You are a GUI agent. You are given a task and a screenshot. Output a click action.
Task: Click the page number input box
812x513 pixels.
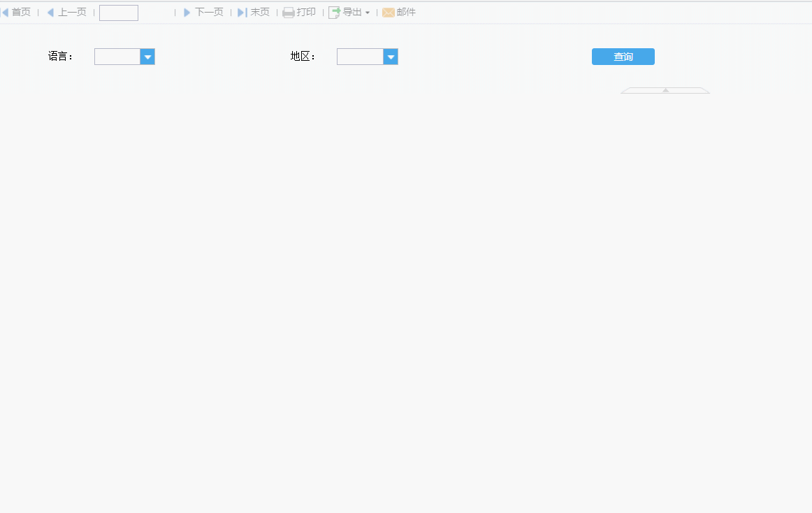pos(119,13)
